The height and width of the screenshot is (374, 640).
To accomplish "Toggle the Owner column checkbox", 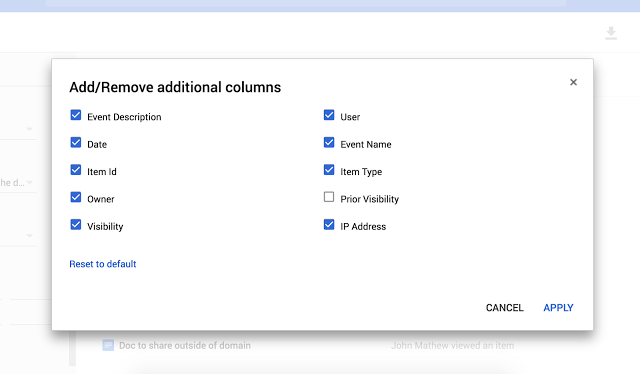I will coord(76,197).
